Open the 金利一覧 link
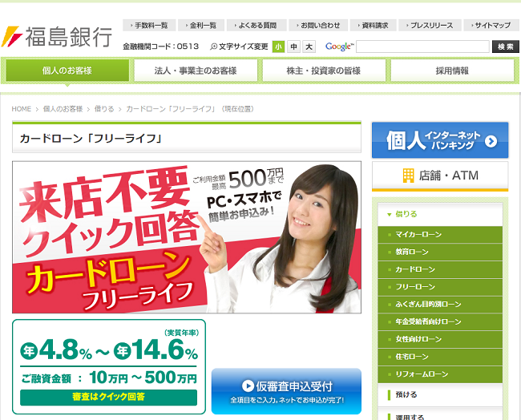Image resolution: width=521 pixels, height=420 pixels. (201, 26)
